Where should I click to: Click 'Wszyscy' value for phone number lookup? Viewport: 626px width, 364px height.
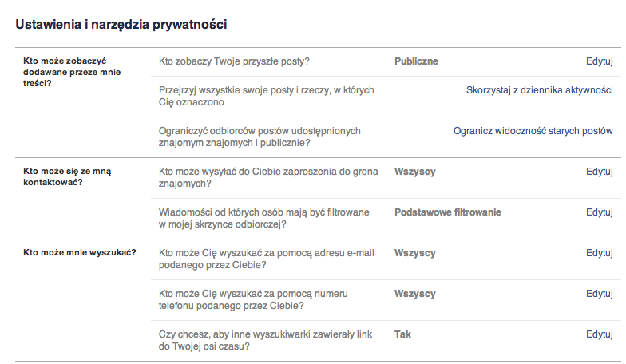pyautogui.click(x=415, y=294)
